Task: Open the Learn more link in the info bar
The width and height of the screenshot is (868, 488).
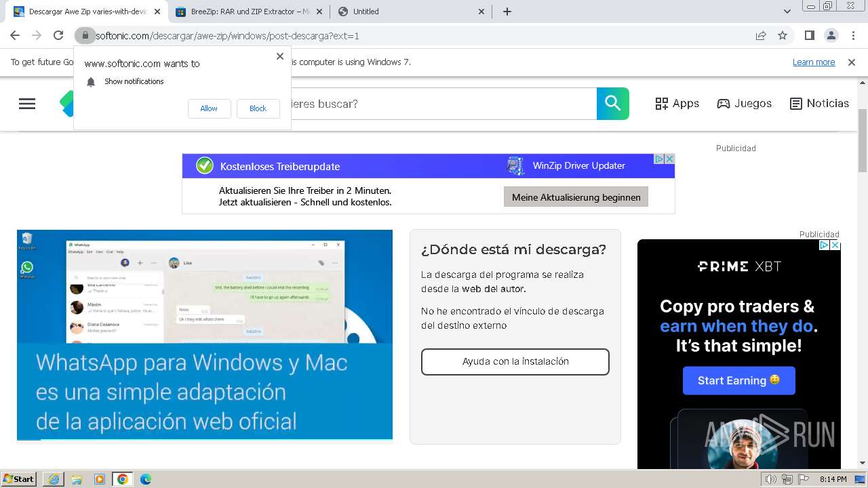Action: (814, 62)
